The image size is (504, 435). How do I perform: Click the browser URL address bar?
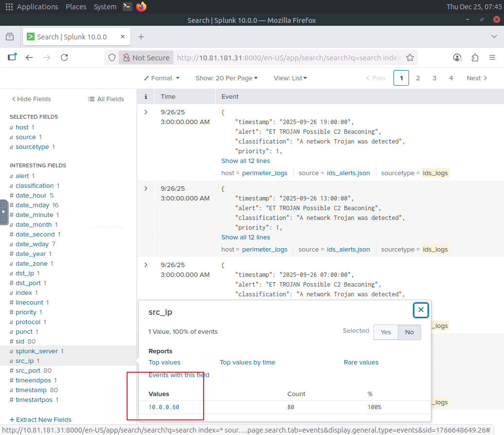click(287, 57)
